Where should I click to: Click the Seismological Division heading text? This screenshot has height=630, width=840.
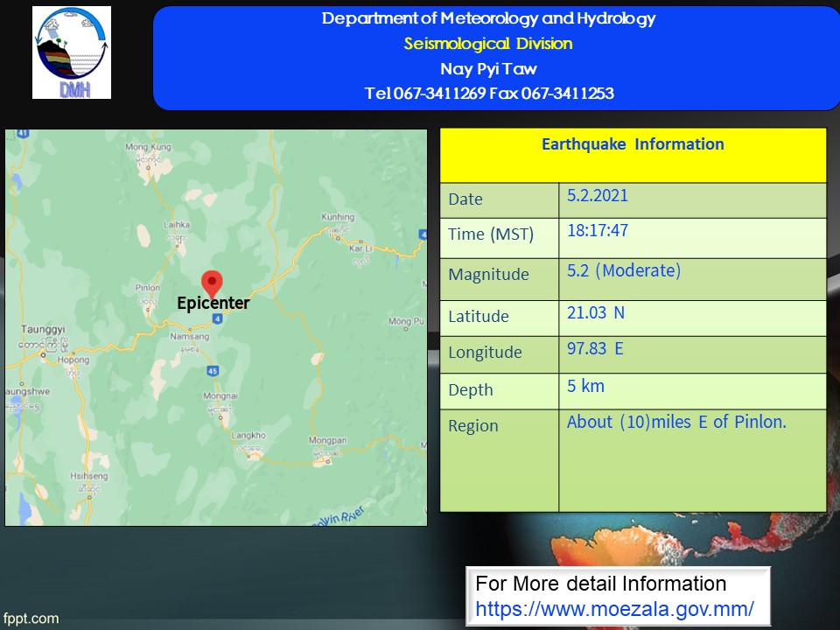click(x=488, y=44)
